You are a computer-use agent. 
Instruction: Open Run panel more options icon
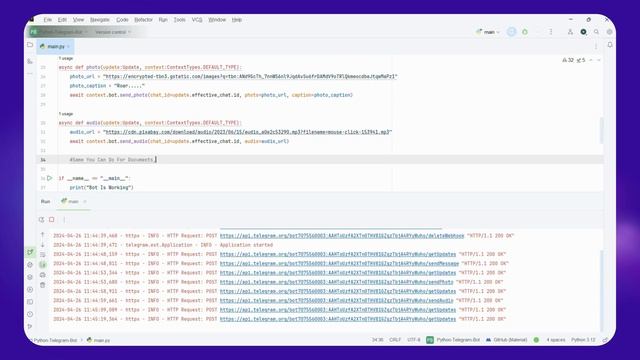tap(64, 220)
